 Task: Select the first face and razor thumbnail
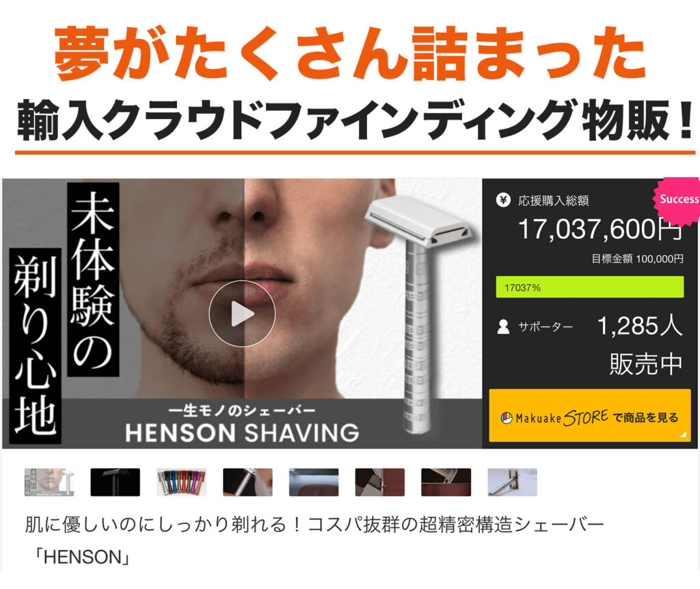(x=49, y=482)
